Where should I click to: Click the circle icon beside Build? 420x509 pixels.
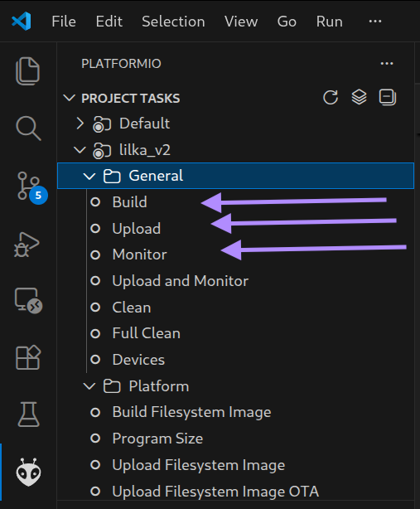click(95, 202)
